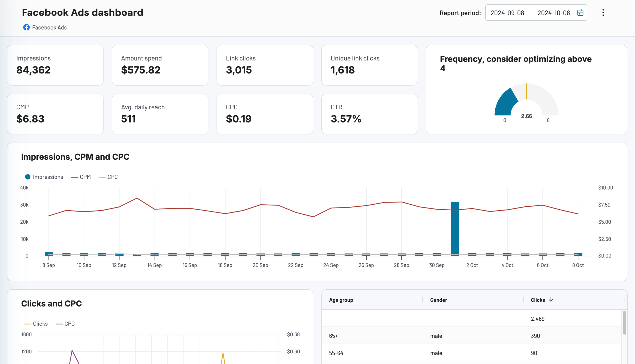Toggle the Clicks series legend

click(x=36, y=324)
